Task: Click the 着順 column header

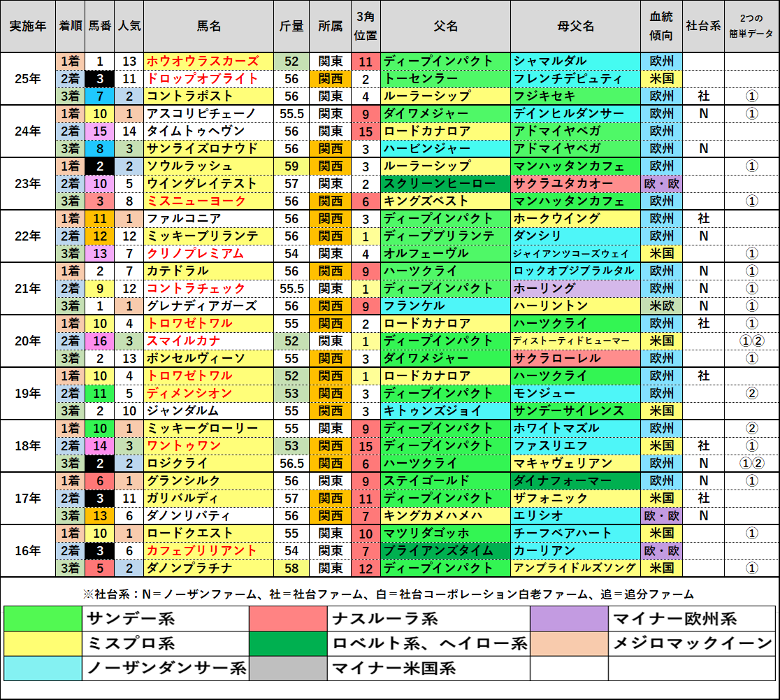Action: point(70,27)
